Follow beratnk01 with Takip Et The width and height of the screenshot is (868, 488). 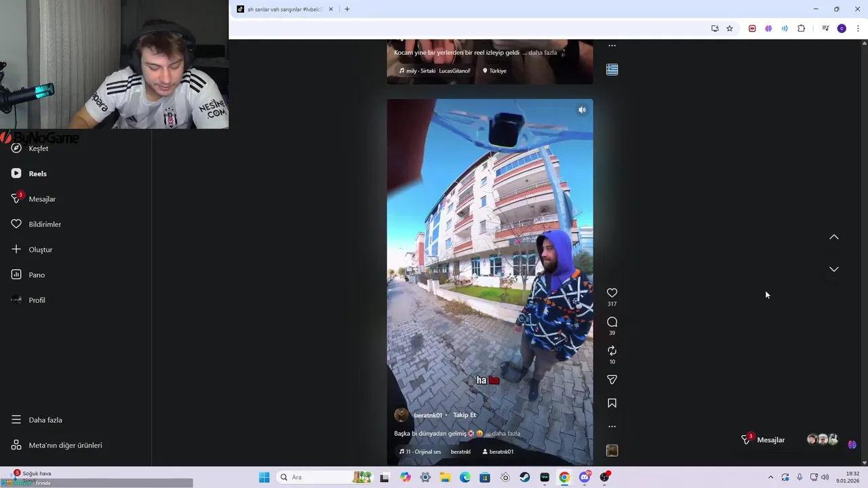coord(465,415)
